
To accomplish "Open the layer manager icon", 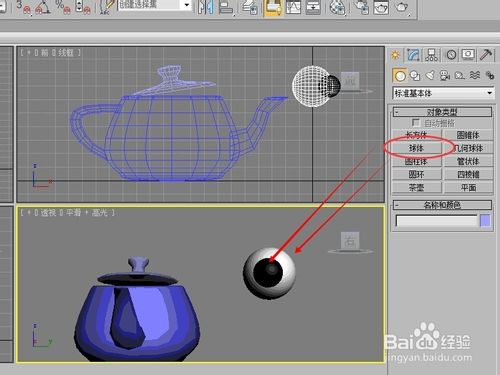I will pos(250,7).
